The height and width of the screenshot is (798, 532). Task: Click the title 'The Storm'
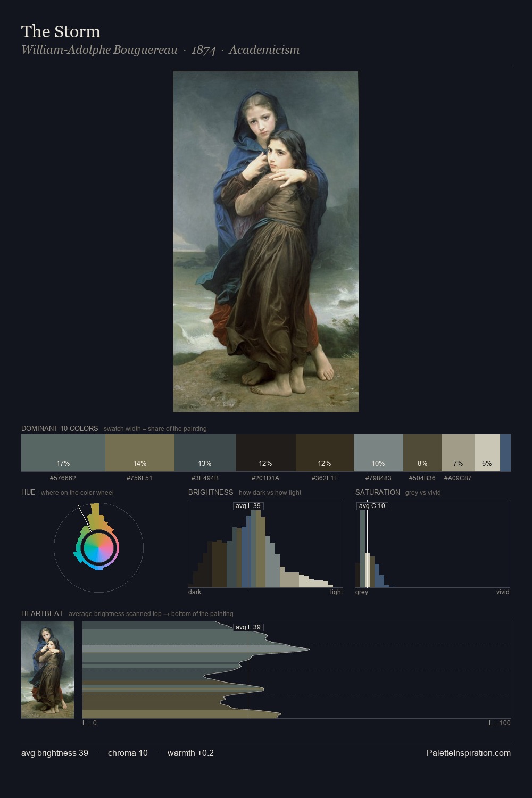pyautogui.click(x=61, y=31)
